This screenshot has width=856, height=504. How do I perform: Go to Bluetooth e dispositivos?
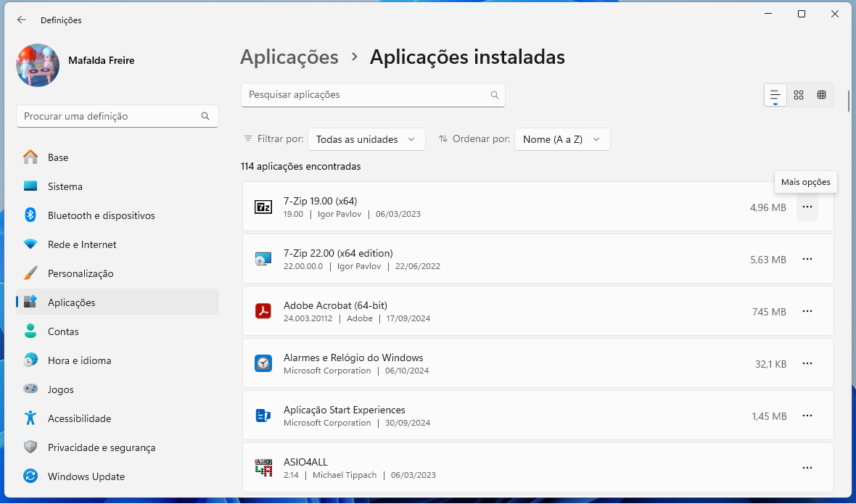pos(118,215)
